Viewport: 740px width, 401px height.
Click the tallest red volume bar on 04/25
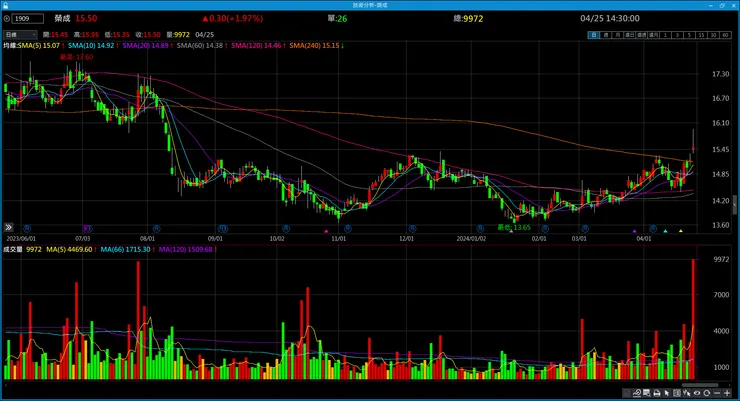pos(693,319)
